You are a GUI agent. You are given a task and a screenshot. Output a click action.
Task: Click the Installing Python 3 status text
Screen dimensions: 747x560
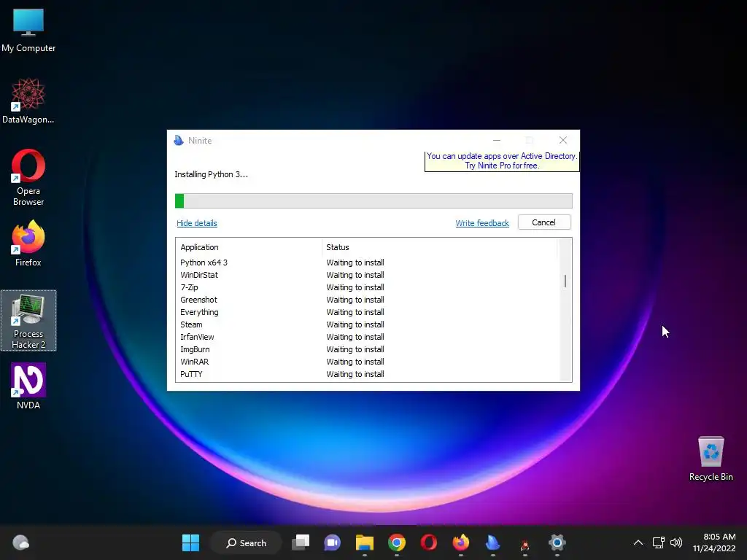point(211,174)
